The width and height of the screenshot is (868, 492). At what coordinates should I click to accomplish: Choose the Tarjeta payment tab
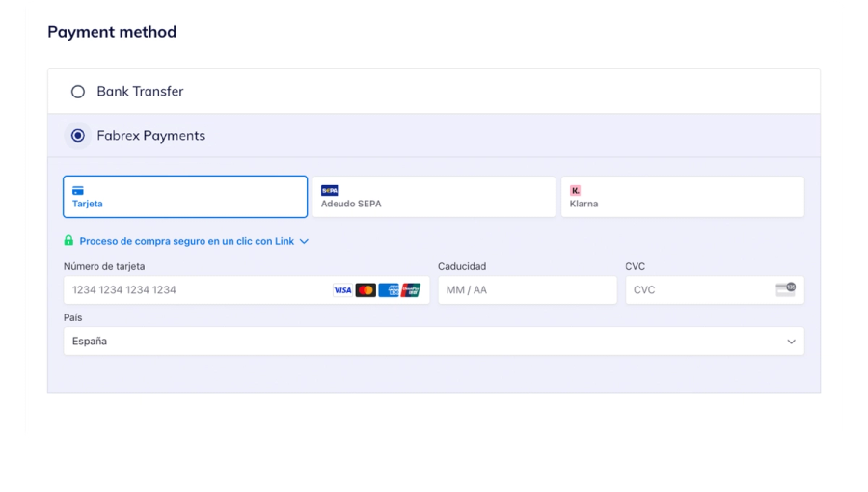tap(185, 197)
